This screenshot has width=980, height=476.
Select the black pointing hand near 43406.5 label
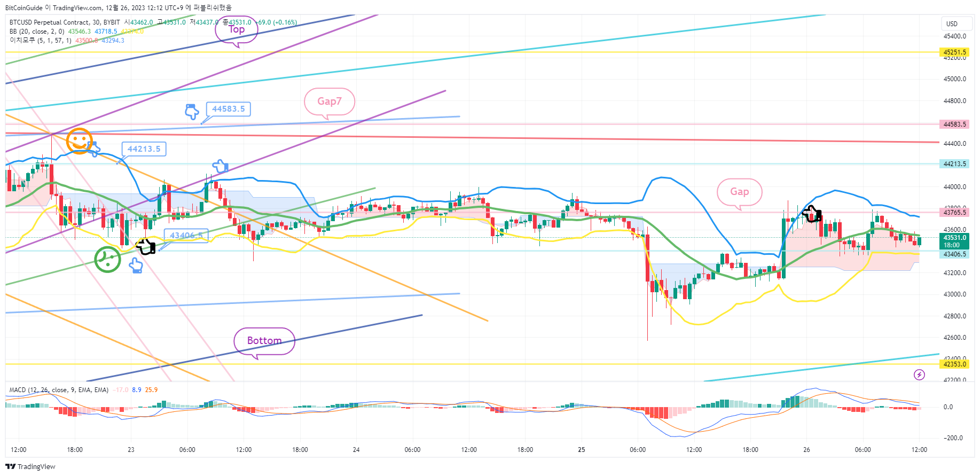click(x=145, y=246)
